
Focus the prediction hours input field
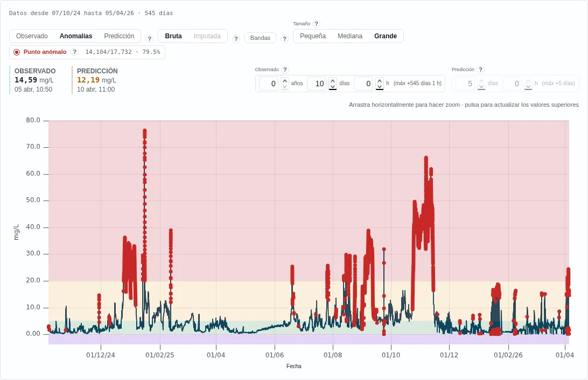click(x=512, y=84)
